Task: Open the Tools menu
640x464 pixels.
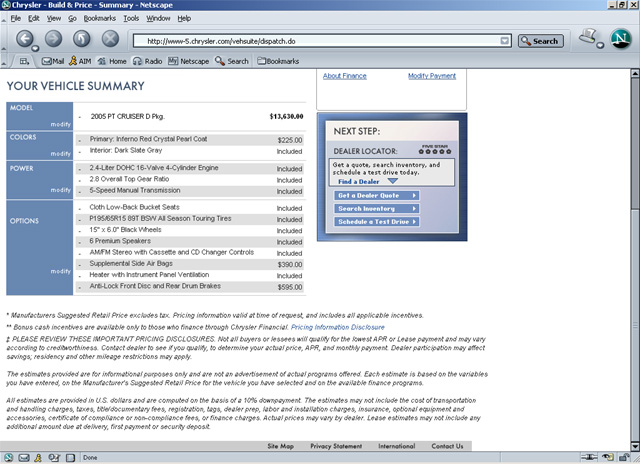Action: point(131,18)
